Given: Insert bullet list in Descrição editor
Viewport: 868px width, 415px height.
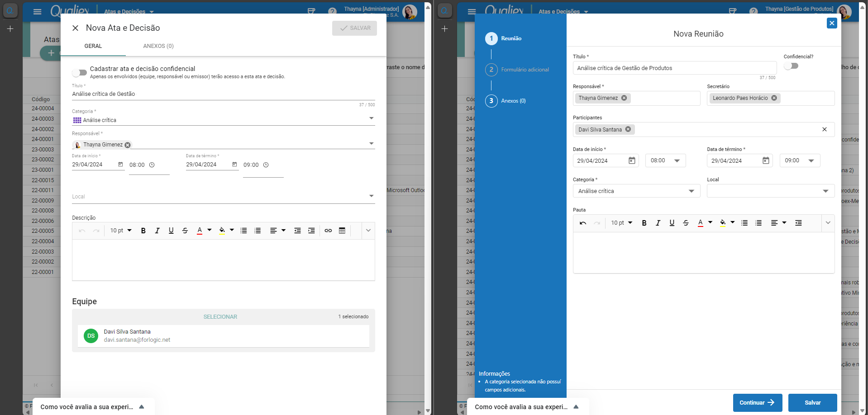Looking at the screenshot, I should click(243, 231).
